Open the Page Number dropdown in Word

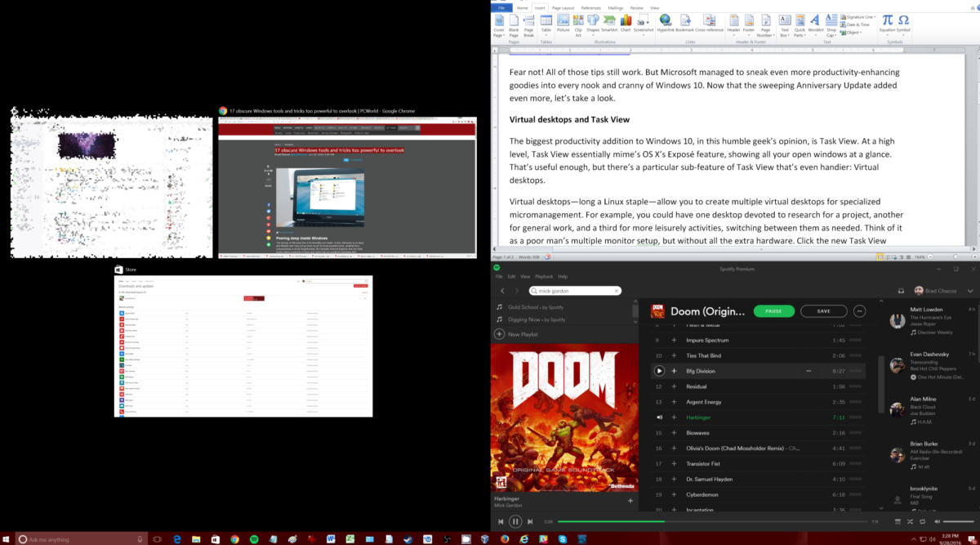(x=766, y=25)
